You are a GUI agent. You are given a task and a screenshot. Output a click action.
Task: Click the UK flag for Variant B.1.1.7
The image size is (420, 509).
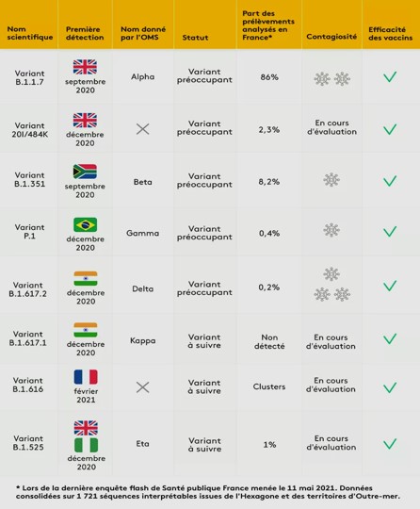(x=85, y=67)
